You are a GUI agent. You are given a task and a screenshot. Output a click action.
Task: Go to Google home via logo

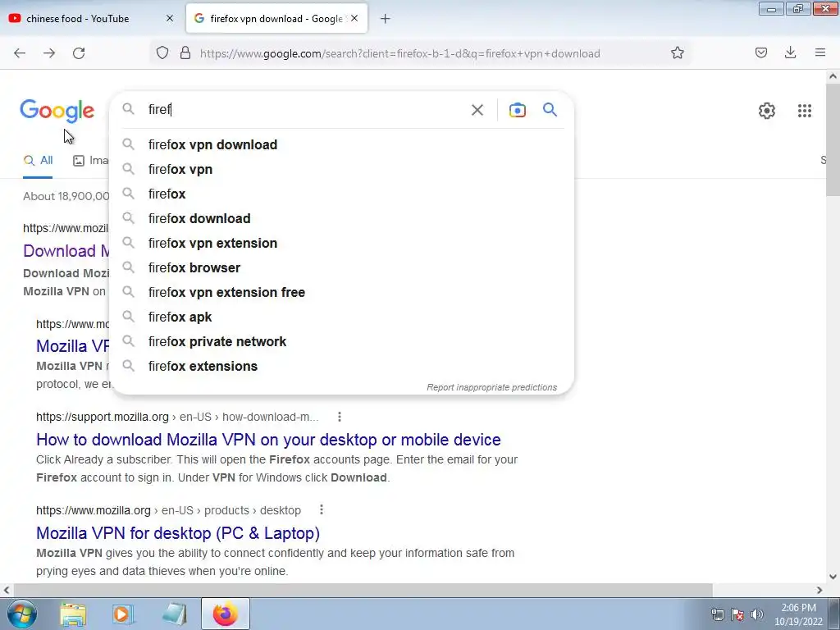(57, 111)
